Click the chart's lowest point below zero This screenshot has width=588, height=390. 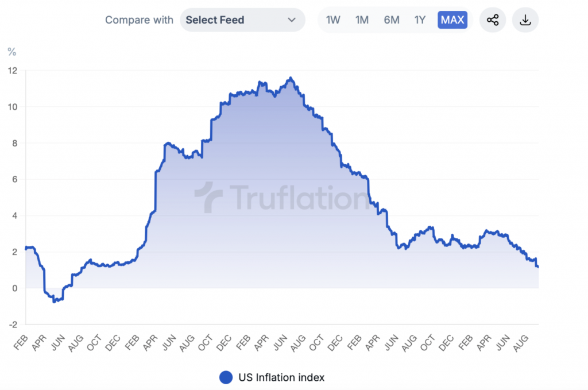pos(54,301)
